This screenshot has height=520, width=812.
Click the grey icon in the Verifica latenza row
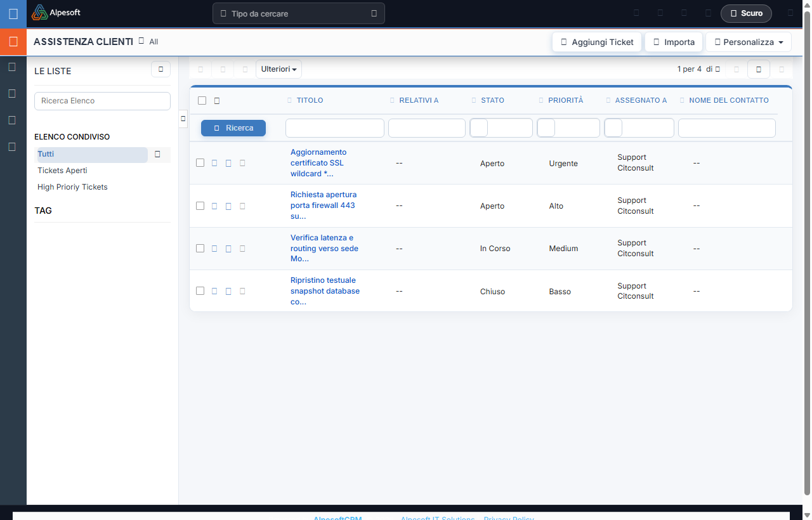pyautogui.click(x=242, y=249)
